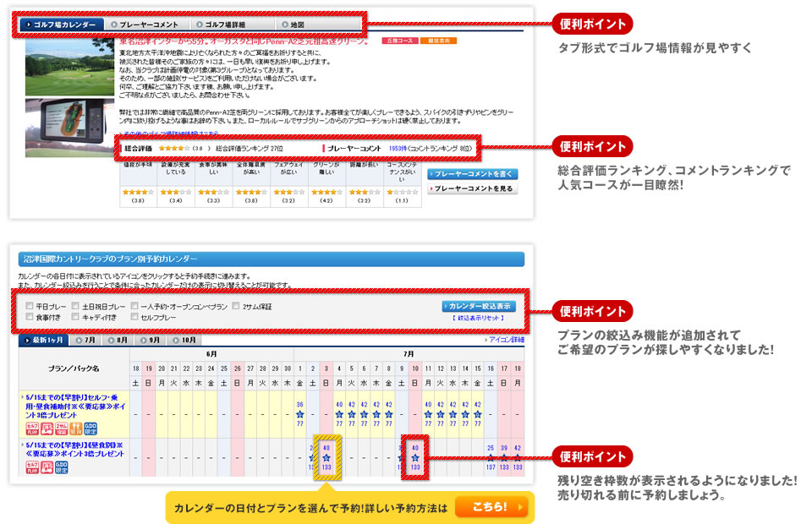Click the 絞込表示リセット link
Screen dimensions: 812x524
(478, 317)
